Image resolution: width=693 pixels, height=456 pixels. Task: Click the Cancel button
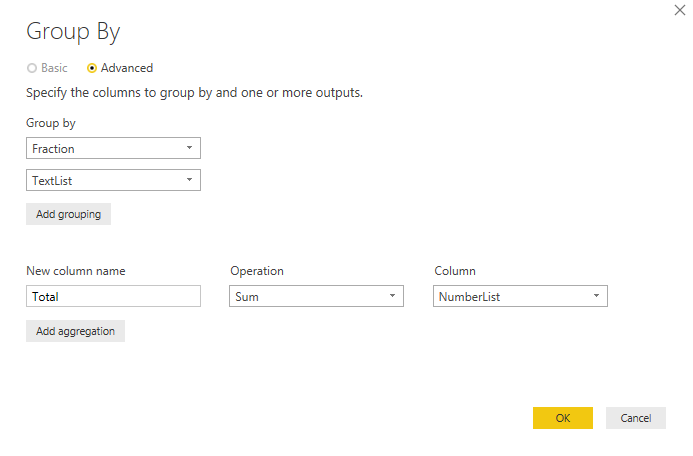click(x=636, y=418)
